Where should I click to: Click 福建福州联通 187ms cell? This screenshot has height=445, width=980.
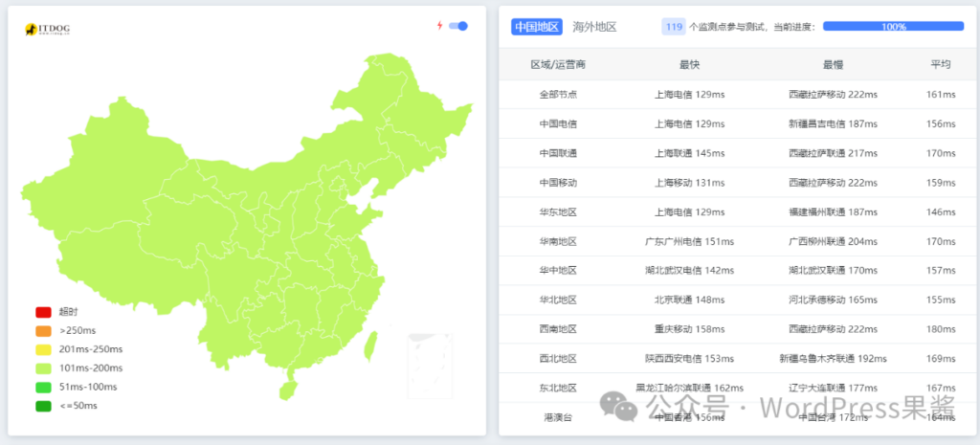[834, 211]
